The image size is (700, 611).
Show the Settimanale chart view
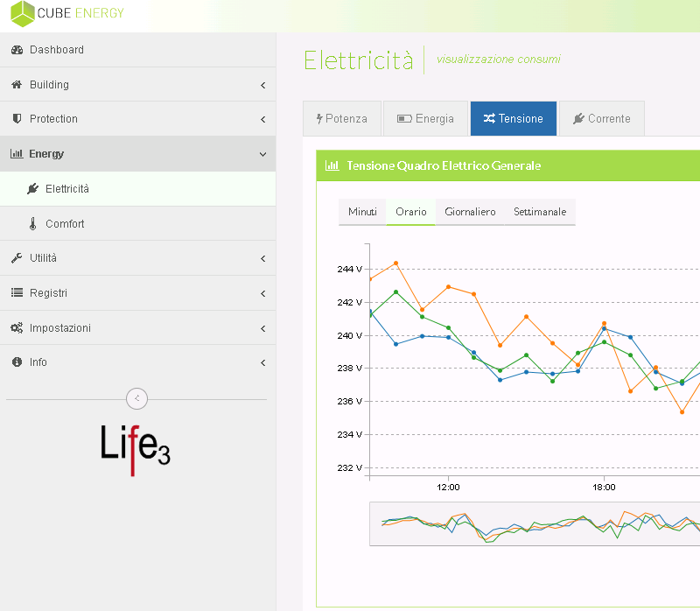[x=539, y=212]
